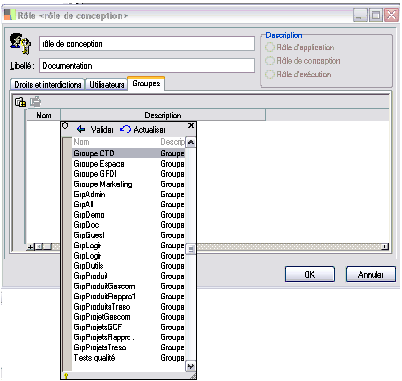Select the GrpProduit row
The width and height of the screenshot is (402, 381).
pyautogui.click(x=129, y=276)
